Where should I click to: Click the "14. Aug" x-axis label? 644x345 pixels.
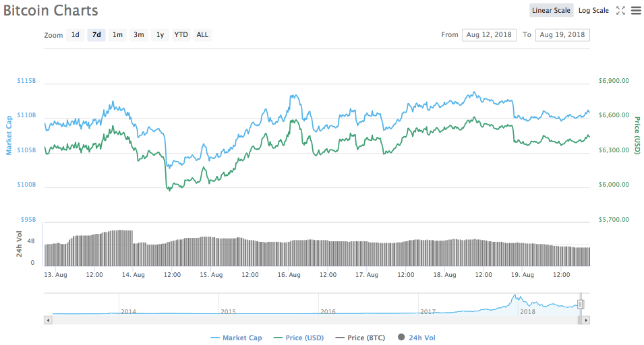click(133, 275)
